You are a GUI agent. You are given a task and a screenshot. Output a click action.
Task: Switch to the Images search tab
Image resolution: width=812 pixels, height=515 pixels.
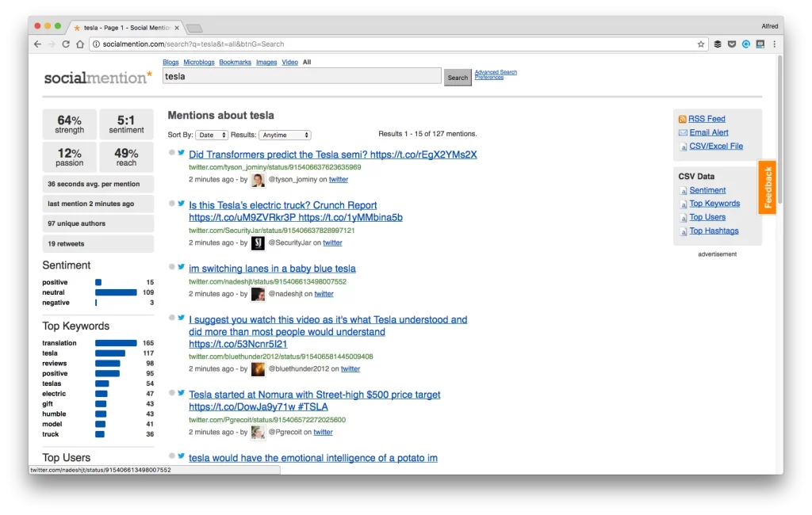pyautogui.click(x=266, y=62)
